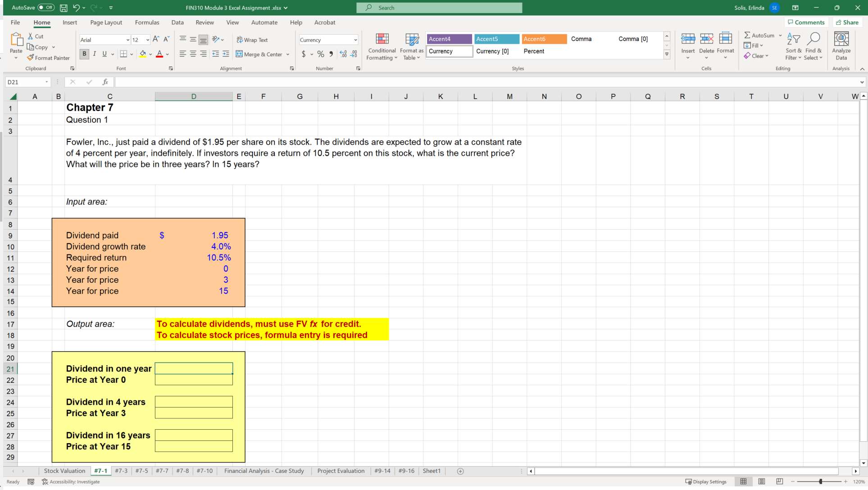Viewport: 868px width, 490px height.
Task: Expand the cell styles gallery More arrow
Action: point(667,54)
